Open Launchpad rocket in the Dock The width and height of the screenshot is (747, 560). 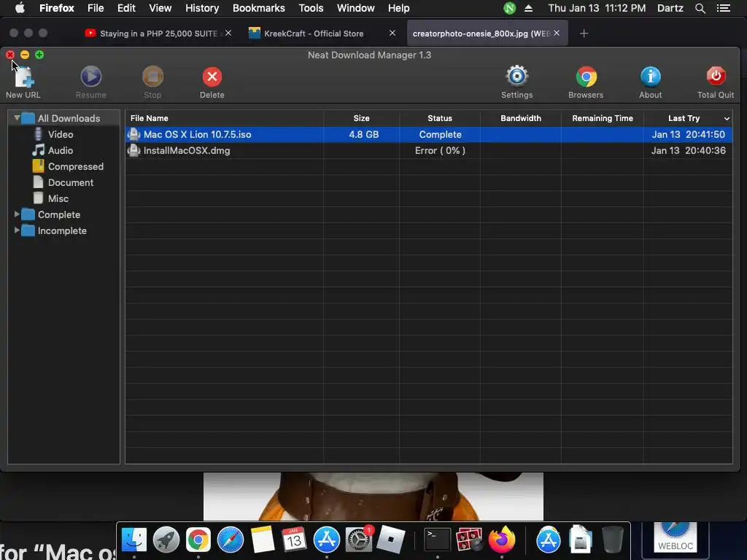166,540
